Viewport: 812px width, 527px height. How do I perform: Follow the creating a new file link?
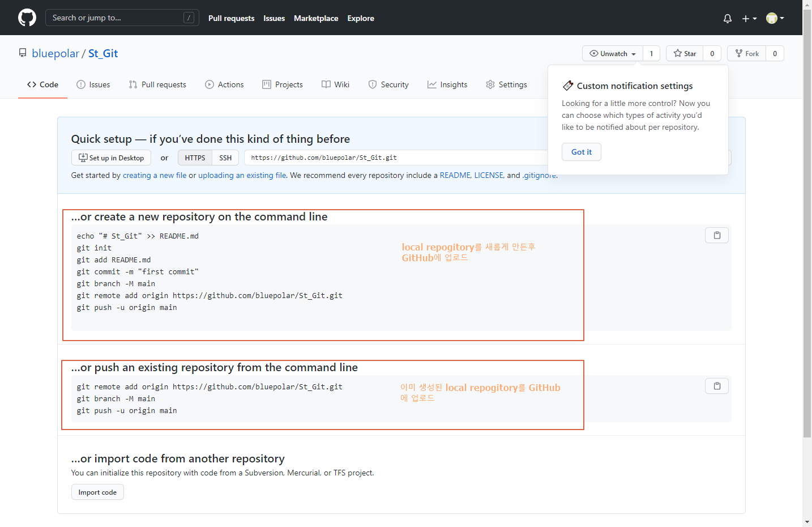point(155,175)
